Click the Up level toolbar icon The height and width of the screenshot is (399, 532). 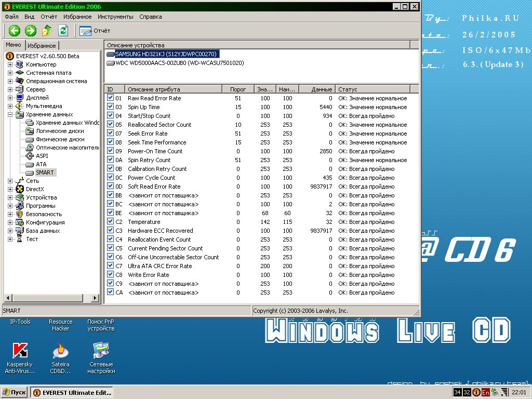(47, 31)
